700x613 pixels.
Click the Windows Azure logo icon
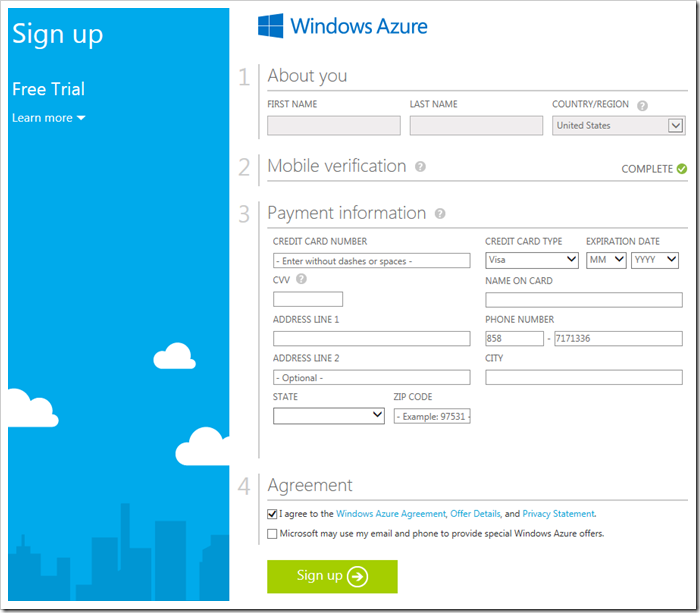pyautogui.click(x=271, y=26)
